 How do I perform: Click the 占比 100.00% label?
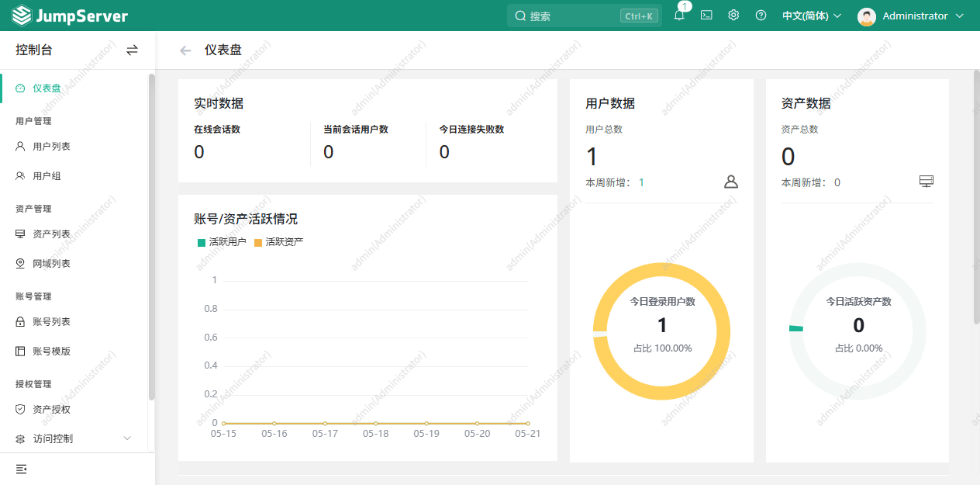tap(662, 348)
